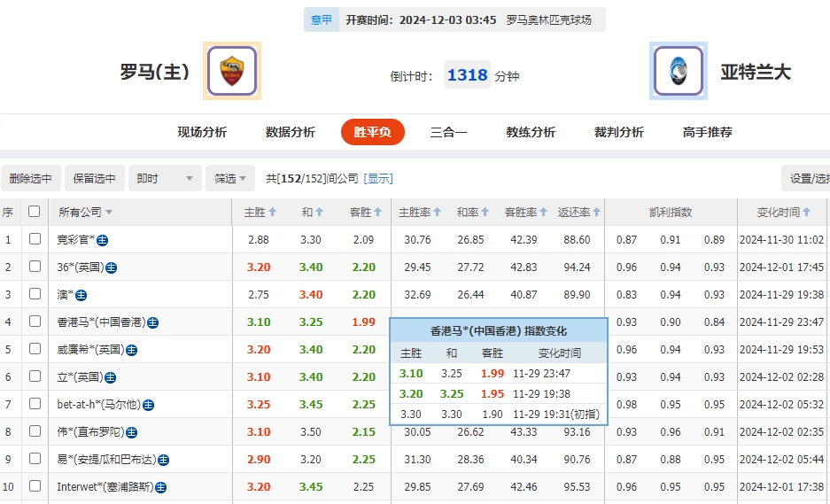Click blue '主' icon beside 36*(英国)
Viewport: 830px width, 504px height.
tap(112, 268)
